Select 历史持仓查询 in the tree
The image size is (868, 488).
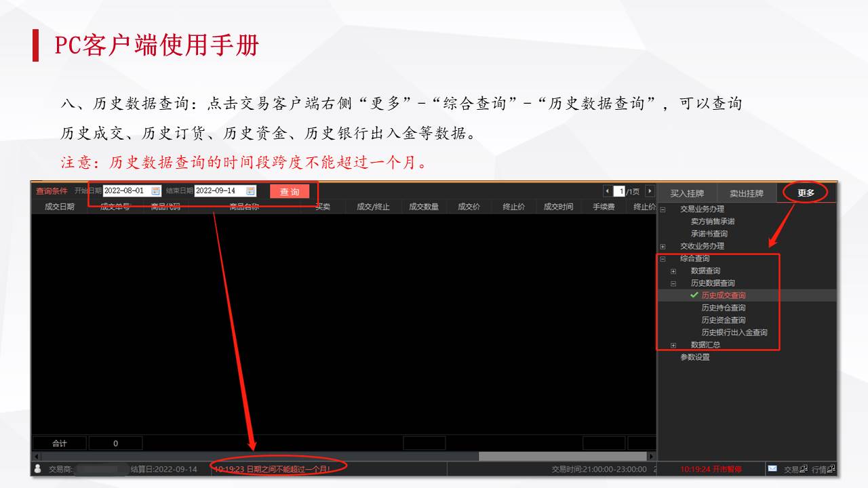724,308
